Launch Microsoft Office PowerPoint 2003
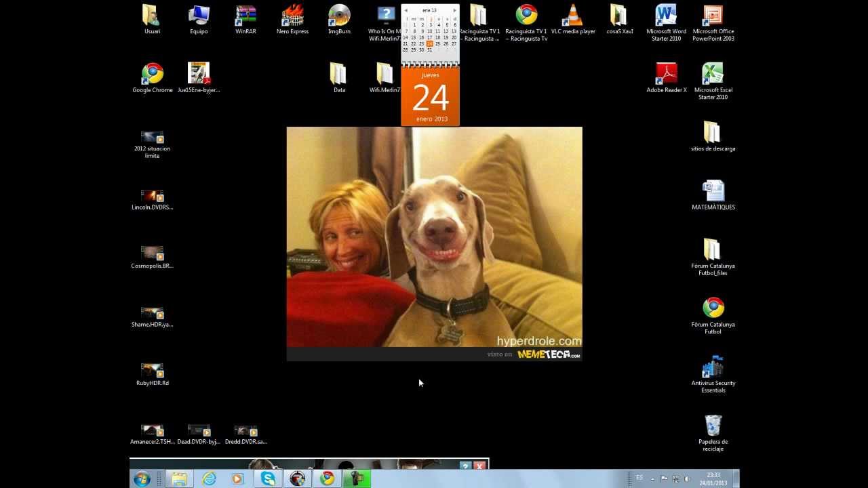This screenshot has height=488, width=868. (x=713, y=23)
